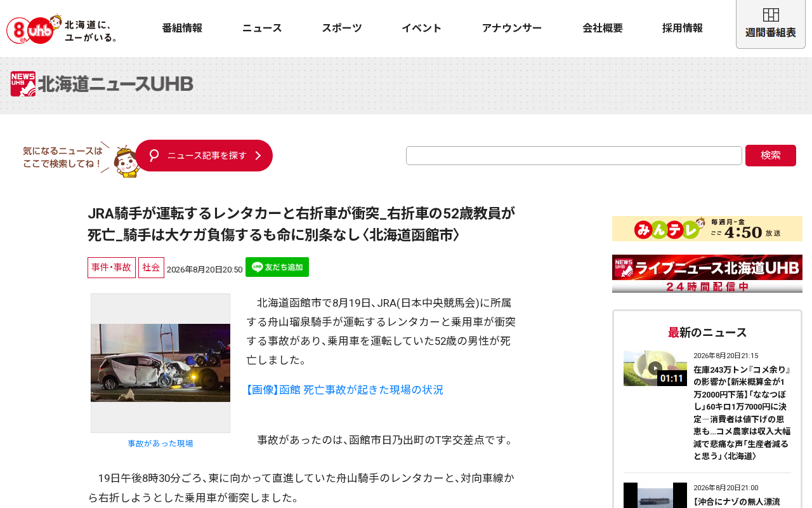The image size is (812, 508).
Task: Open the 事件・事故 category tag
Action: [x=112, y=267]
